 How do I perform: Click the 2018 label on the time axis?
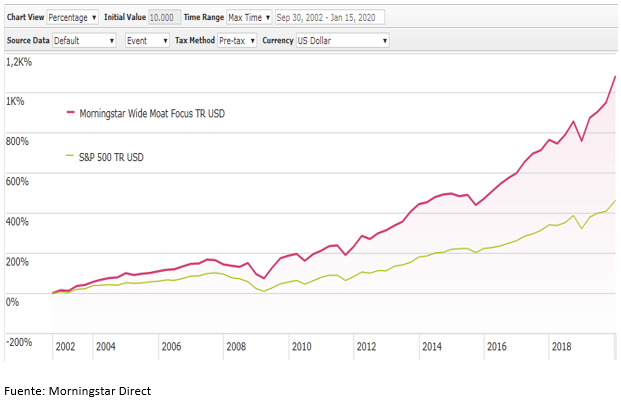(x=561, y=347)
